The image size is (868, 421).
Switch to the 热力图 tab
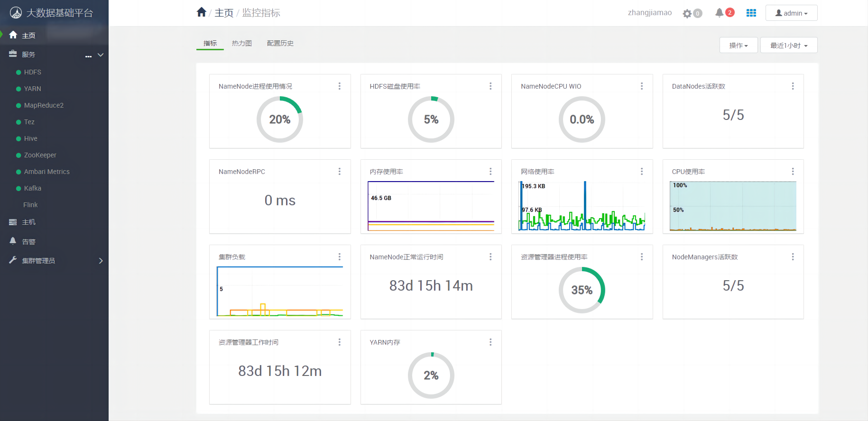tap(241, 43)
